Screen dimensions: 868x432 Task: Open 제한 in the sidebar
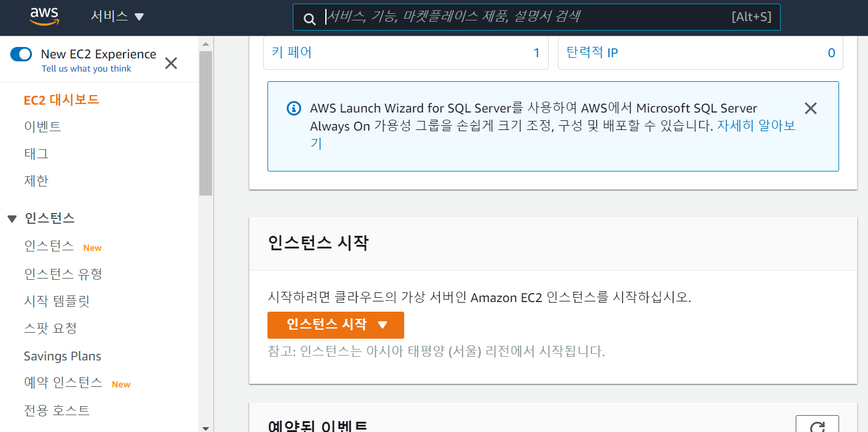(x=36, y=181)
